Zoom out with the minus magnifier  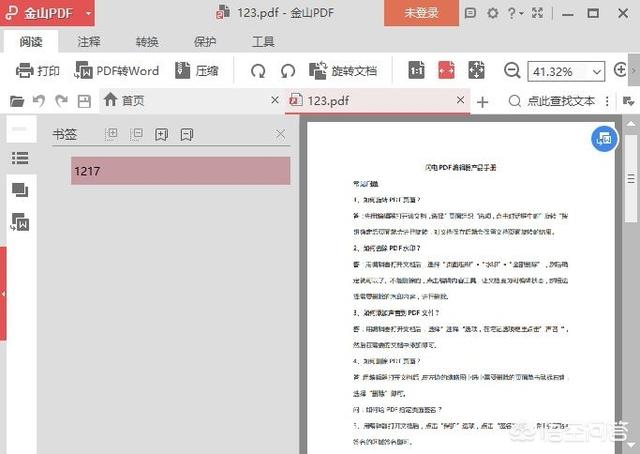click(x=512, y=71)
